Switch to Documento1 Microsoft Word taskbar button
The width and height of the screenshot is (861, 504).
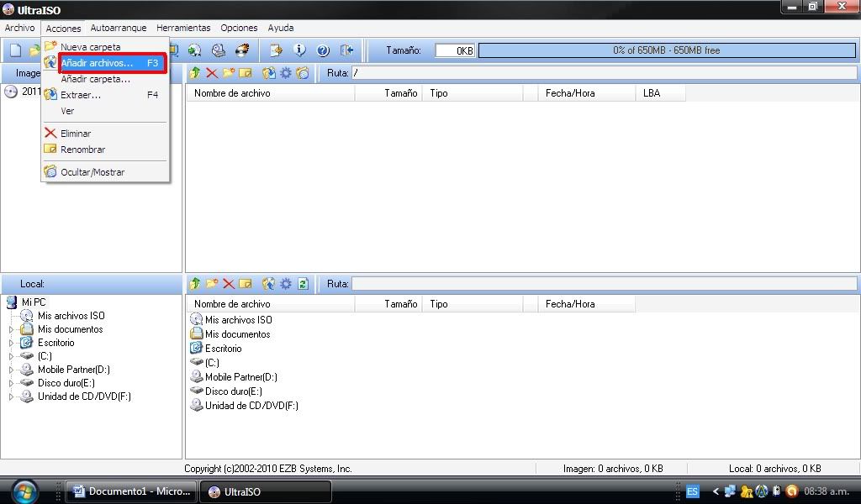click(131, 491)
